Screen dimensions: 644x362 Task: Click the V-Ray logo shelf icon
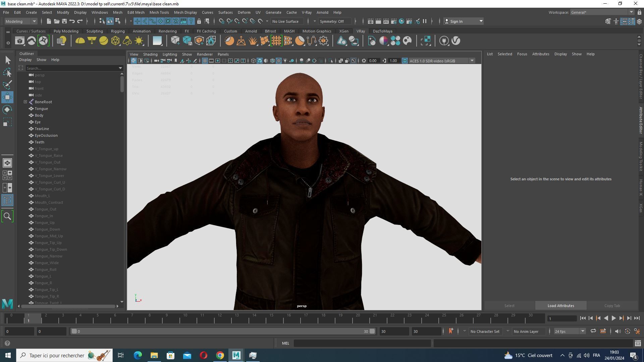click(456, 41)
